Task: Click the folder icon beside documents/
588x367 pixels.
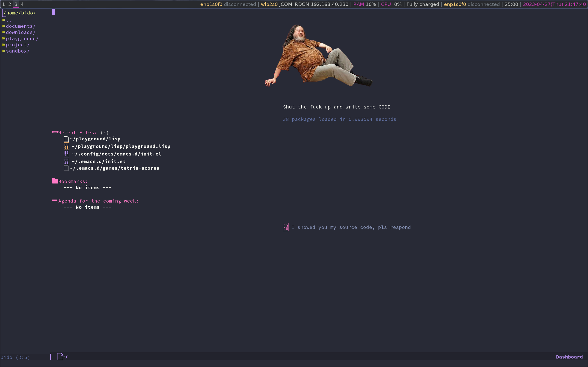Action: pyautogui.click(x=4, y=26)
